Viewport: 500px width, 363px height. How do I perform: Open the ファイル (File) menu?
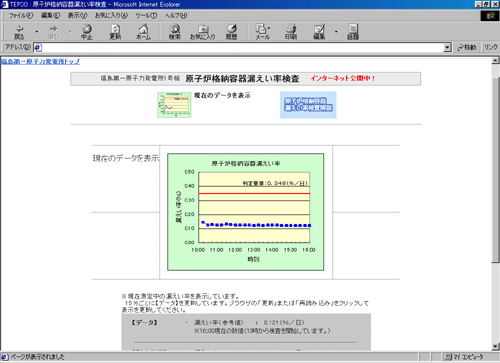coord(21,16)
